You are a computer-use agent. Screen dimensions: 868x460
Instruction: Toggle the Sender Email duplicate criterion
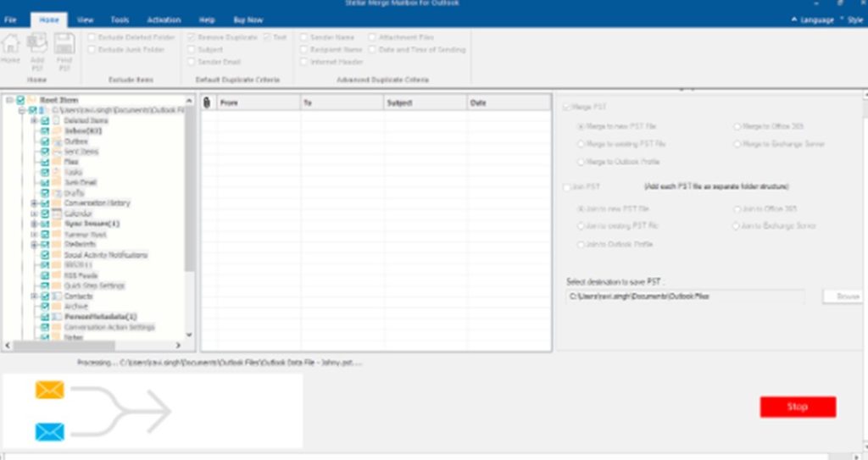192,62
